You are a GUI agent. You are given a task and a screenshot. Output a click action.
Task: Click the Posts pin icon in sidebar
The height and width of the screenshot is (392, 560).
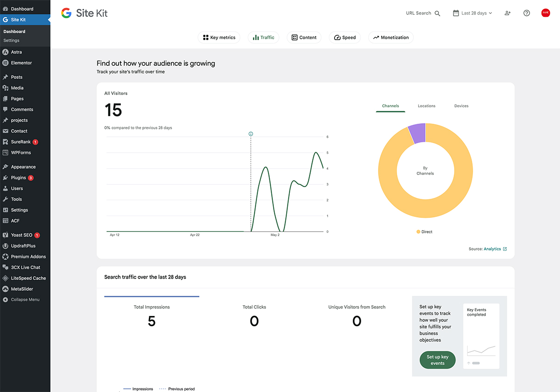(6, 77)
